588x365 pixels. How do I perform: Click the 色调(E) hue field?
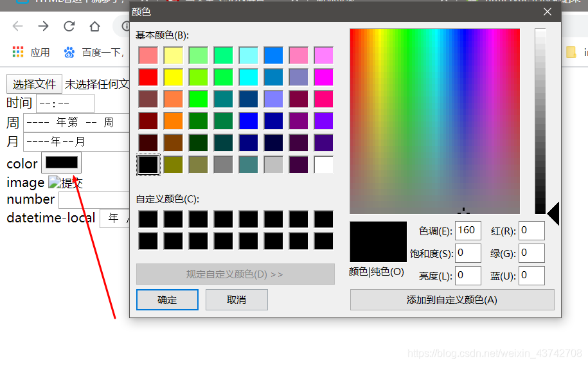click(468, 231)
